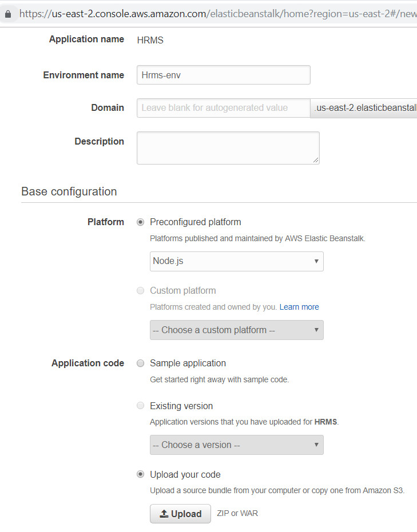Click the lock icon in address bar

(x=7, y=13)
